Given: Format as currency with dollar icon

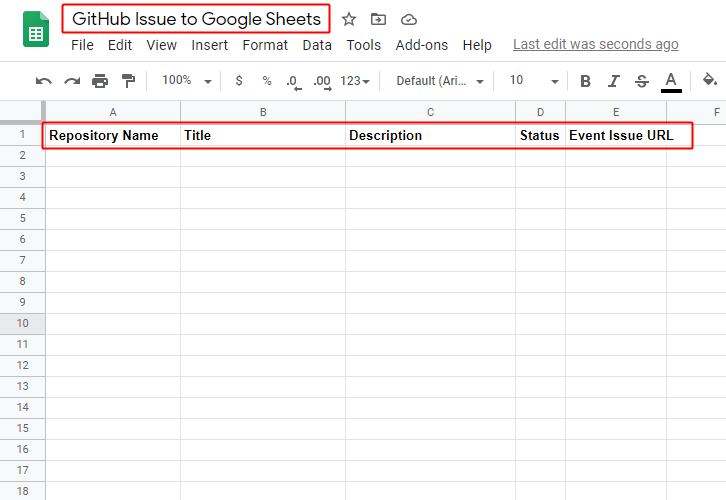Looking at the screenshot, I should point(239,81).
